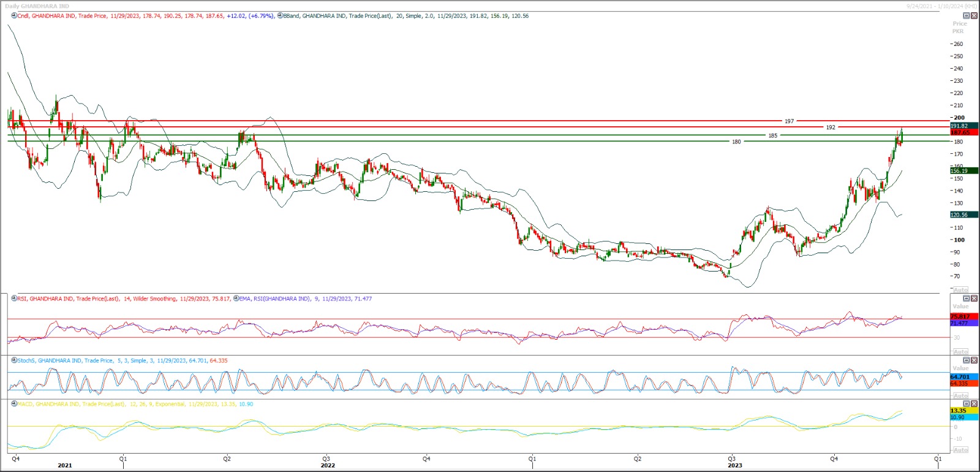Click the 13.35 MACD value tag
Screen dimensions: 980x472
963,410
